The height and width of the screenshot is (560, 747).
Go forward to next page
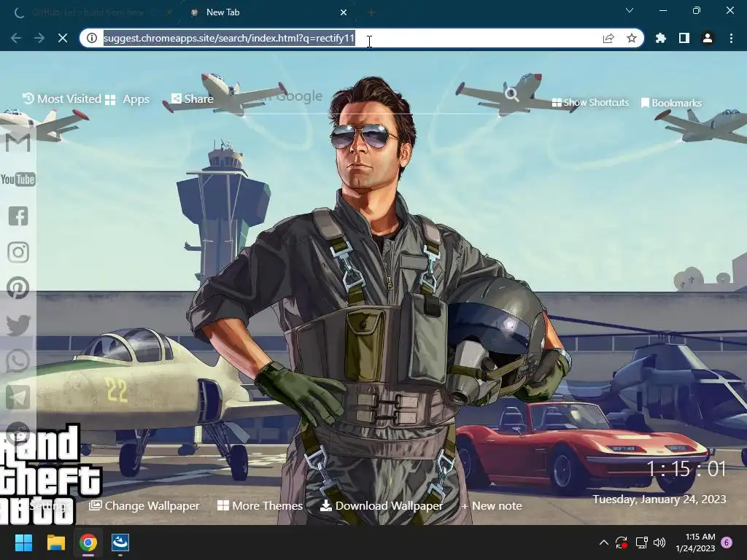(39, 38)
